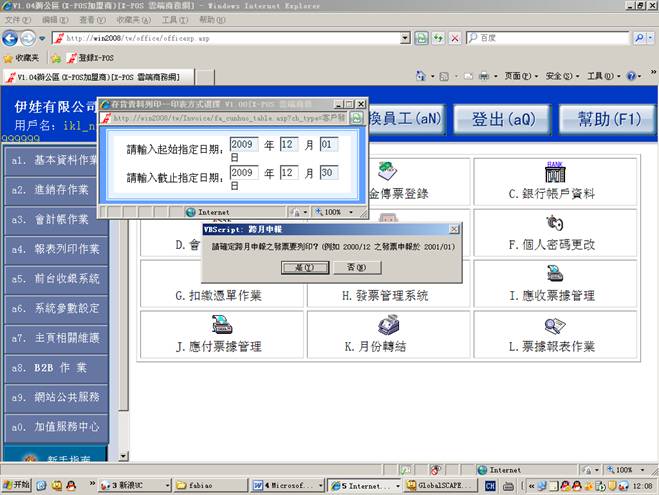
Task: Expand the 安全(S) dropdown in command bar
Action: [x=560, y=76]
